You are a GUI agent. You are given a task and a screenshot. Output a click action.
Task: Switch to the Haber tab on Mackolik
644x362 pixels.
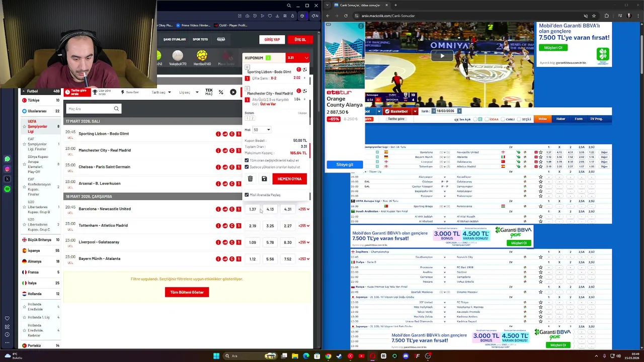[x=560, y=119]
